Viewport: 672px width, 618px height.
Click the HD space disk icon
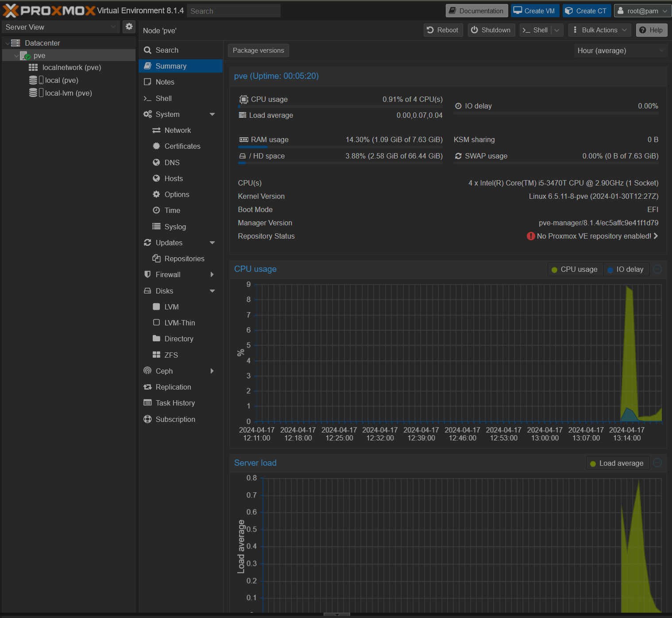tap(242, 156)
